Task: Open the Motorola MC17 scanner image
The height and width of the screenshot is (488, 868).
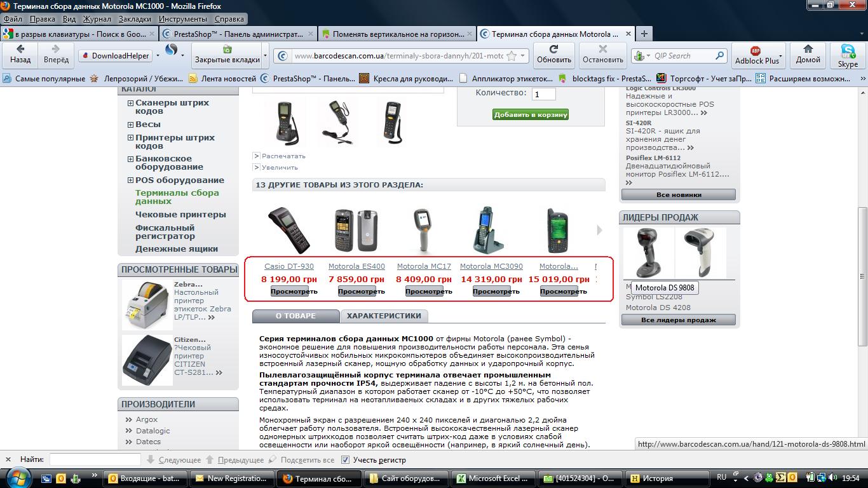Action: 424,230
